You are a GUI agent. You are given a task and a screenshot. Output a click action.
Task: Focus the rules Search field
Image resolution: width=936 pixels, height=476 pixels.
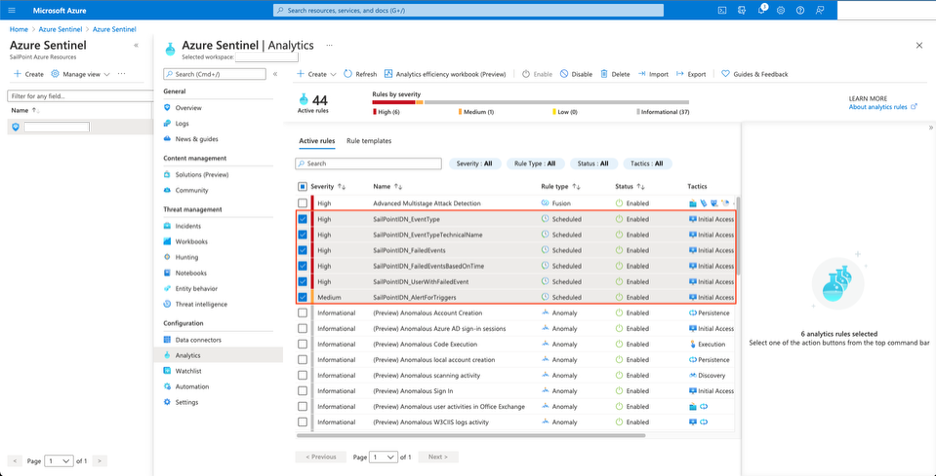(368, 164)
